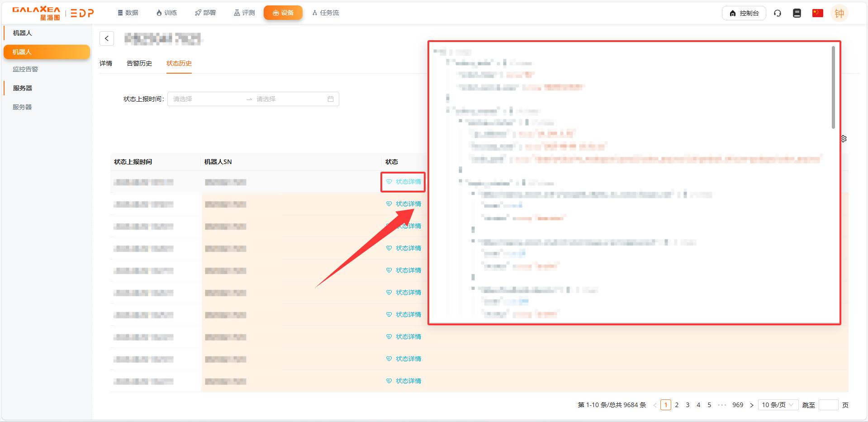Open the calendar icon in date range
This screenshot has width=868, height=422.
331,99
